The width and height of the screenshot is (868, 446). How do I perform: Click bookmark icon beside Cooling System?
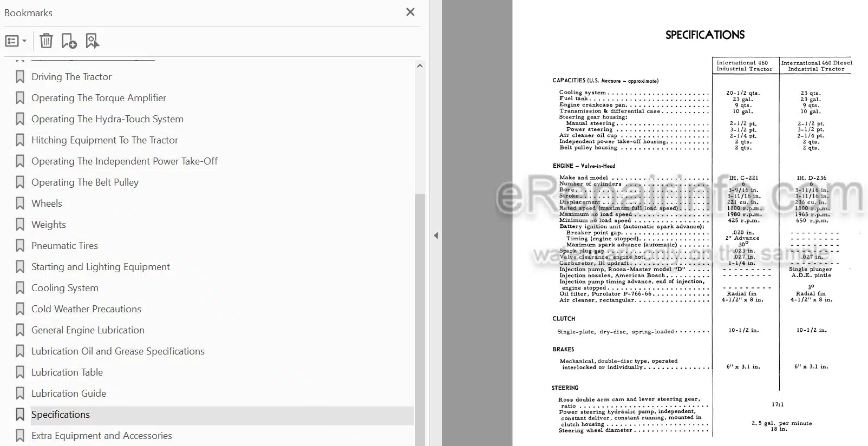coord(20,288)
